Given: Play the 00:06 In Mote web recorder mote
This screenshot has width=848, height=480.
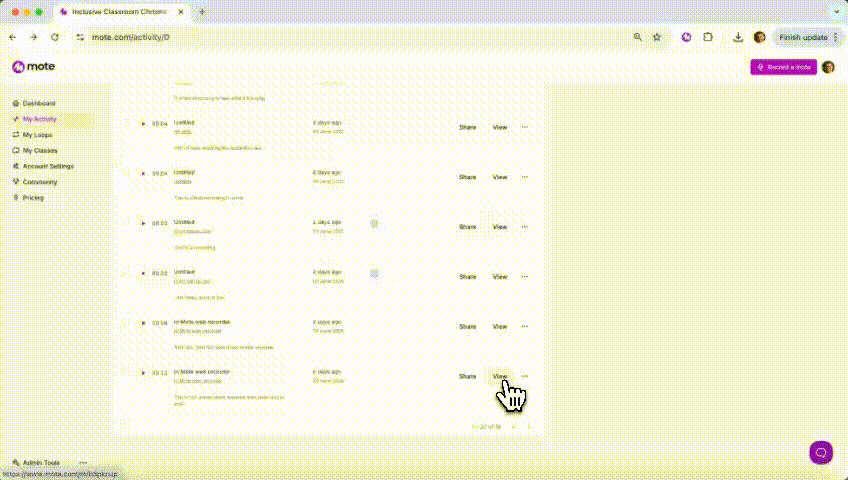Looking at the screenshot, I should tap(143, 323).
